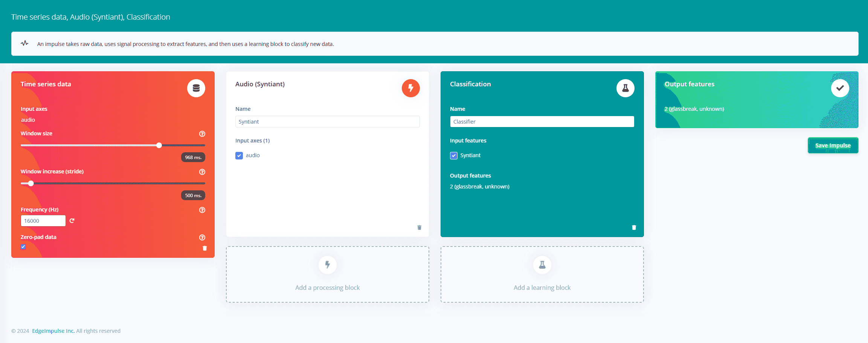868x343 pixels.
Task: Toggle the Syntiant input features checkbox
Action: pos(454,155)
